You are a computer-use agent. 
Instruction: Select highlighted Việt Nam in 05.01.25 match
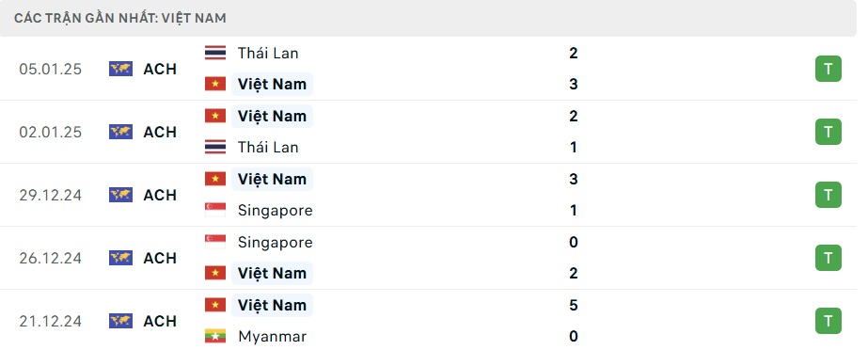pos(272,84)
